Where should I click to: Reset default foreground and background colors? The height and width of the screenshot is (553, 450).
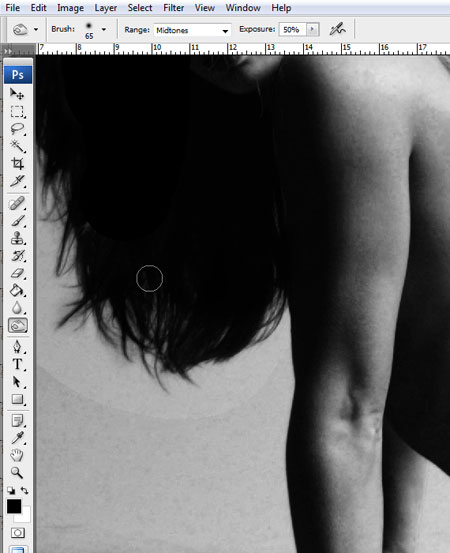tap(11, 491)
